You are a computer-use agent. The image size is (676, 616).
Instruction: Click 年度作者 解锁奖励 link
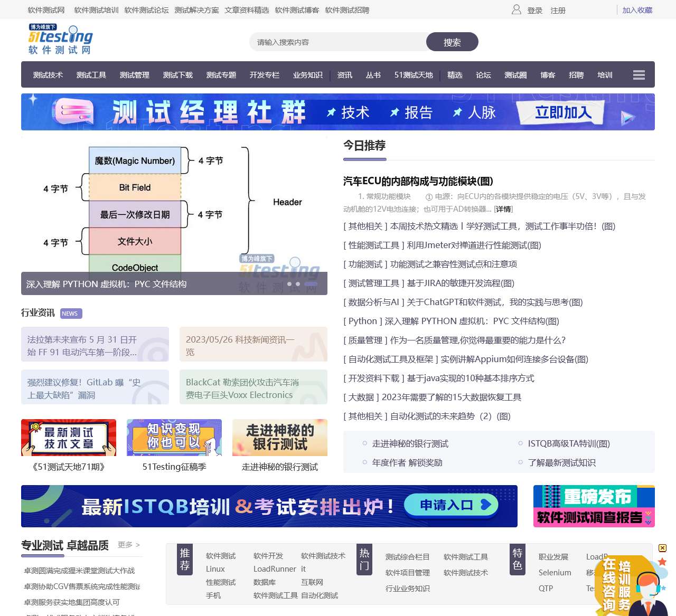pyautogui.click(x=407, y=462)
